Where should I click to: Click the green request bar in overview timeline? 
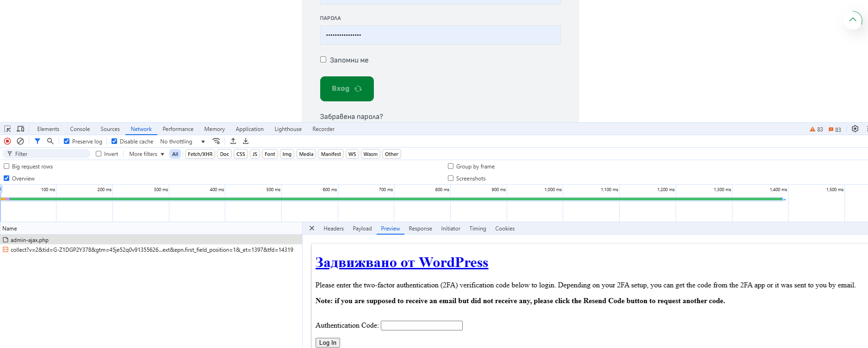(x=396, y=199)
